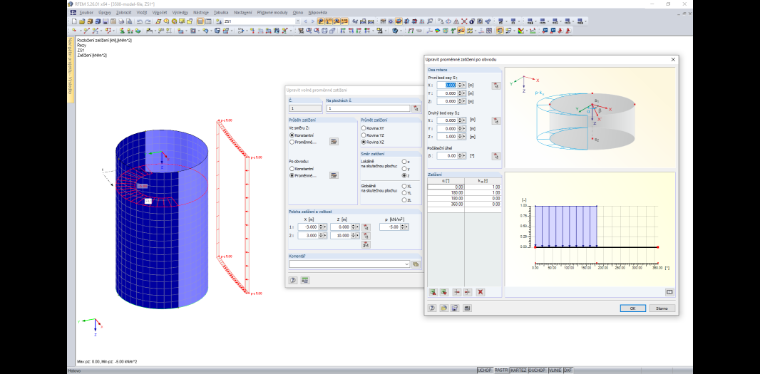Click save icon in perimeter dialog footer
The width and height of the screenshot is (760, 374).
click(x=455, y=308)
